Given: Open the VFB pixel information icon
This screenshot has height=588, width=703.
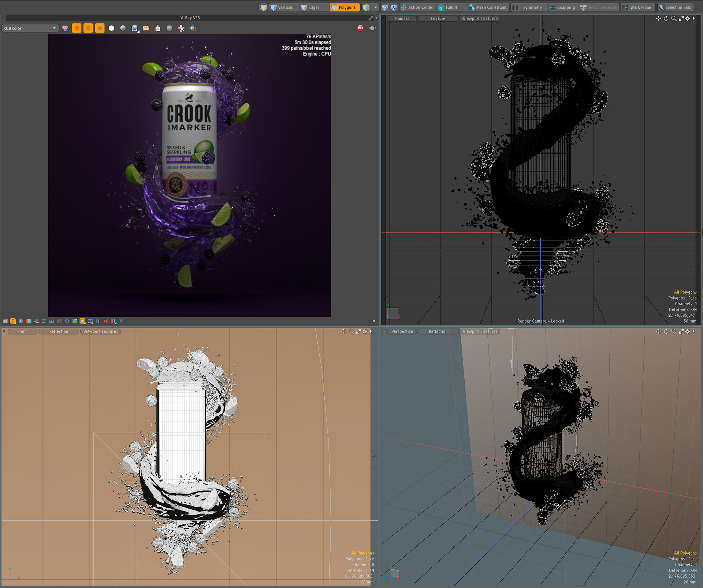Looking at the screenshot, I should [x=21, y=321].
